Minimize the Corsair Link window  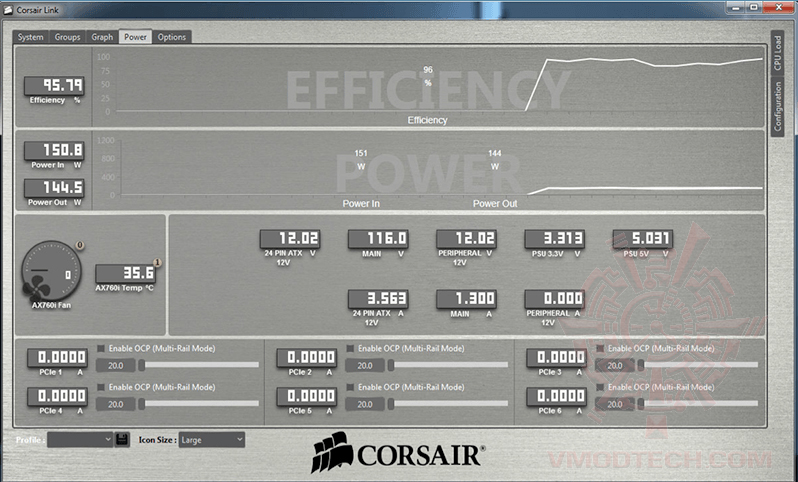pyautogui.click(x=736, y=8)
